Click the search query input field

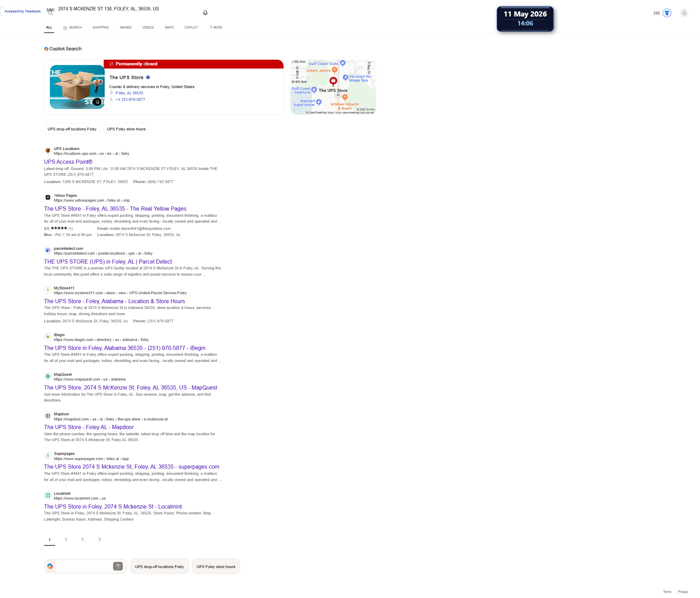(127, 9)
